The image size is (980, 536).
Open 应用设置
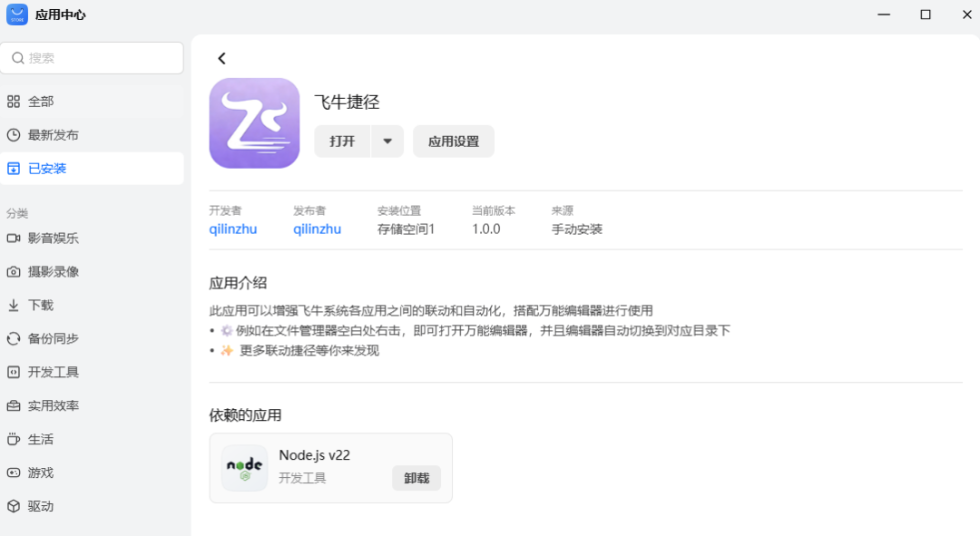[x=454, y=141]
